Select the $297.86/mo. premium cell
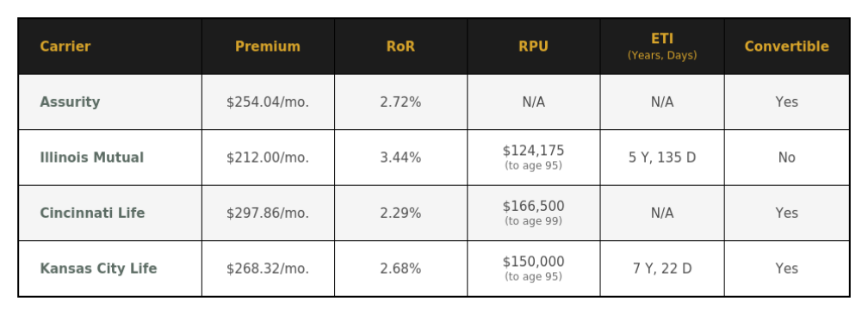Image resolution: width=868 pixels, height=315 pixels. coord(267,213)
